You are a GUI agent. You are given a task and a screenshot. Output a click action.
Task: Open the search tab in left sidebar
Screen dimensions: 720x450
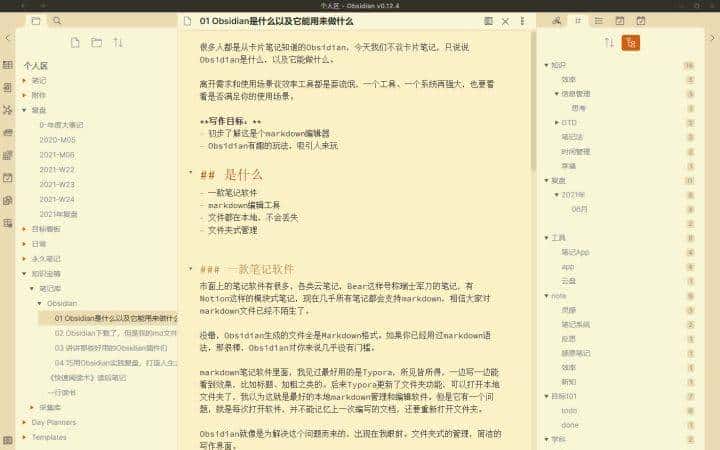[57, 21]
